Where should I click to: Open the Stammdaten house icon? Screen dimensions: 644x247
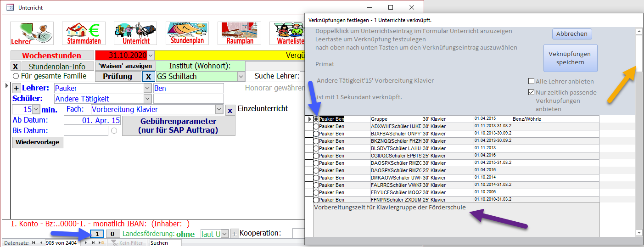coord(84,34)
